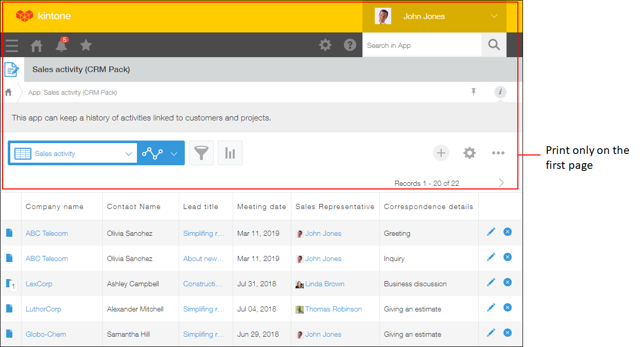Open the LuthorCorp company link

click(x=43, y=309)
